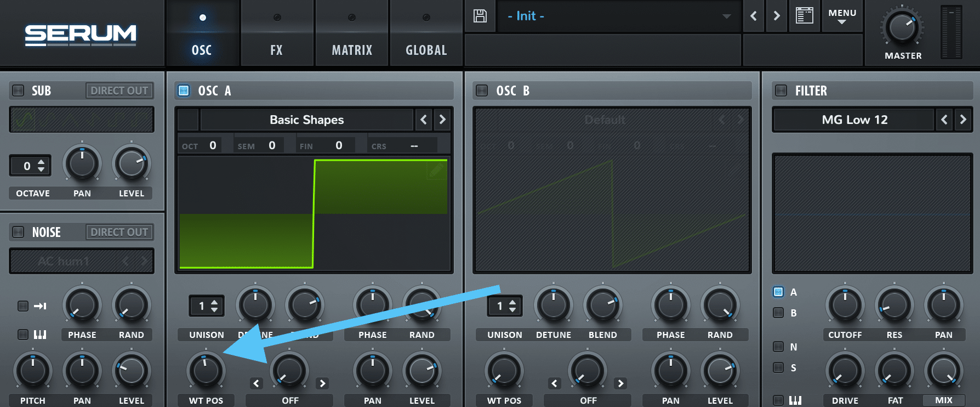Click the OSC A WT POS knob

(x=206, y=371)
